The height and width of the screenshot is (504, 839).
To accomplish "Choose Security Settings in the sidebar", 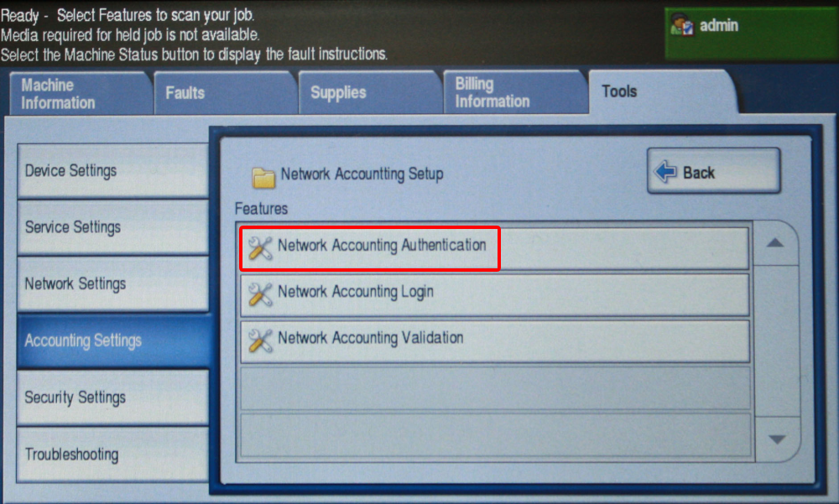I will tap(111, 397).
